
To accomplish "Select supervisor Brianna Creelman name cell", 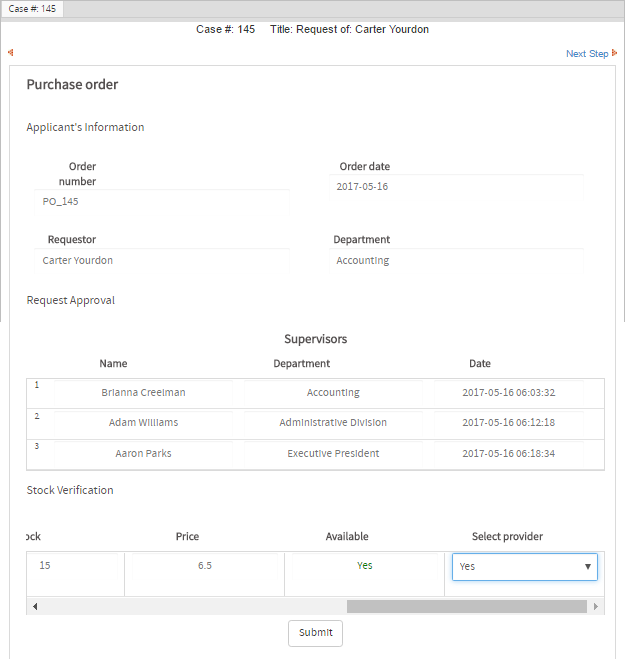I will (x=143, y=393).
